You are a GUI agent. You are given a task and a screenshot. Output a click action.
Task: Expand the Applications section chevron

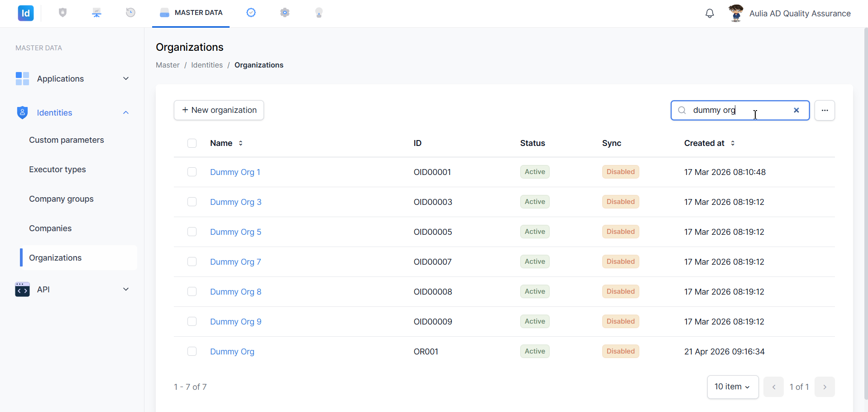(x=126, y=78)
